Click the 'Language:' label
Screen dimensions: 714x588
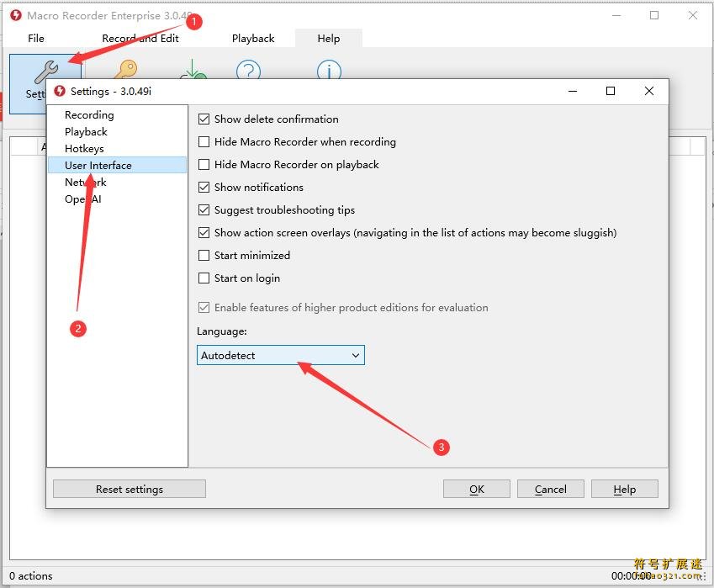click(x=222, y=331)
